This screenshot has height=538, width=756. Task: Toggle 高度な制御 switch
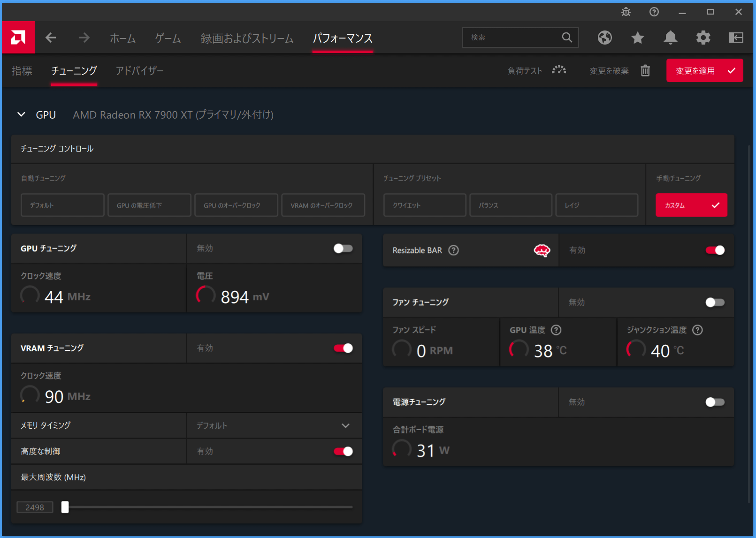[343, 451]
